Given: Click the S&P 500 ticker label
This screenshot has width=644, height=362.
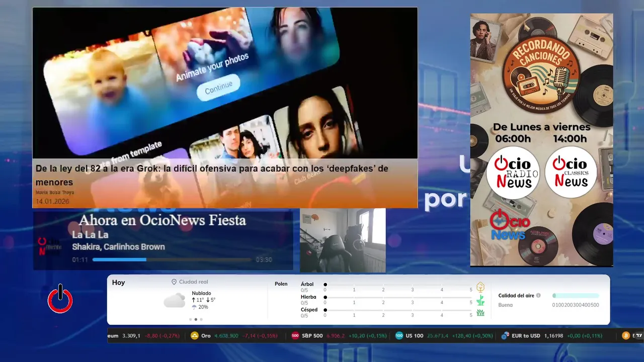Looking at the screenshot, I should [x=312, y=336].
